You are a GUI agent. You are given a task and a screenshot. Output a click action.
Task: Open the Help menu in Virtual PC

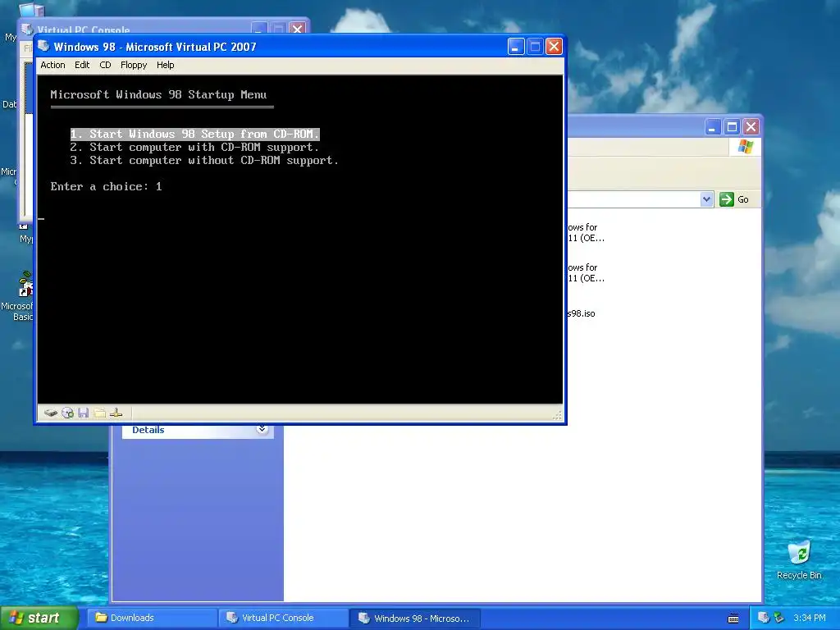tap(165, 65)
